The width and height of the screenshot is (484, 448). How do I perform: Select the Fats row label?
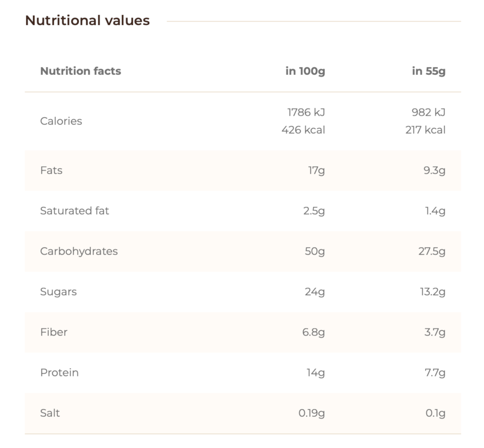[51, 170]
